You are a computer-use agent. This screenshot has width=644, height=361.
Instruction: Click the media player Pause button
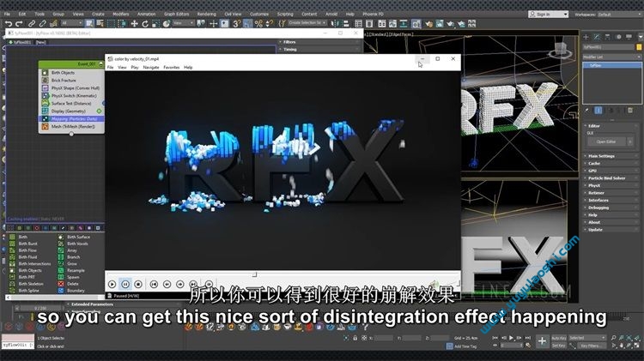[x=125, y=284]
